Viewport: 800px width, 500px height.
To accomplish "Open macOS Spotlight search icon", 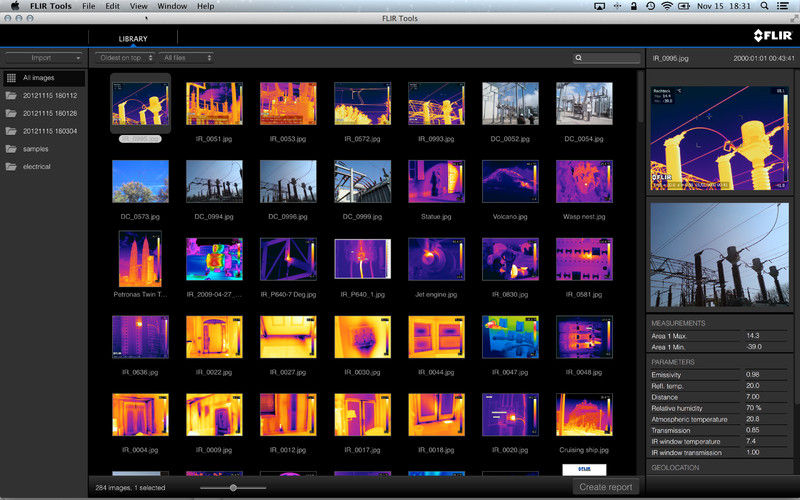I will pos(764,6).
